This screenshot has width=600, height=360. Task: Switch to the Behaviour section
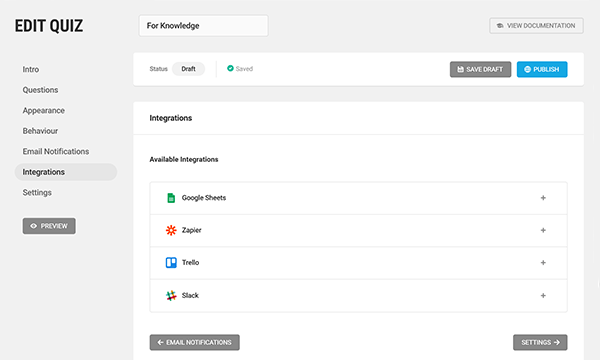[40, 131]
